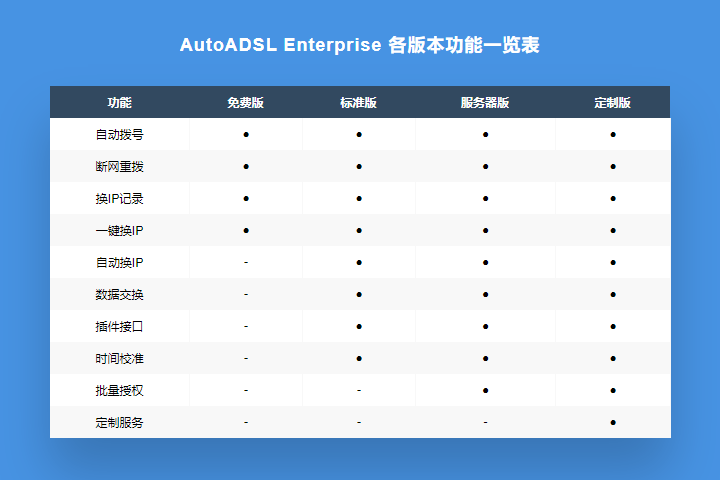The image size is (720, 480).
Task: Click 定制版 dot for 定制服务
Action: (612, 422)
